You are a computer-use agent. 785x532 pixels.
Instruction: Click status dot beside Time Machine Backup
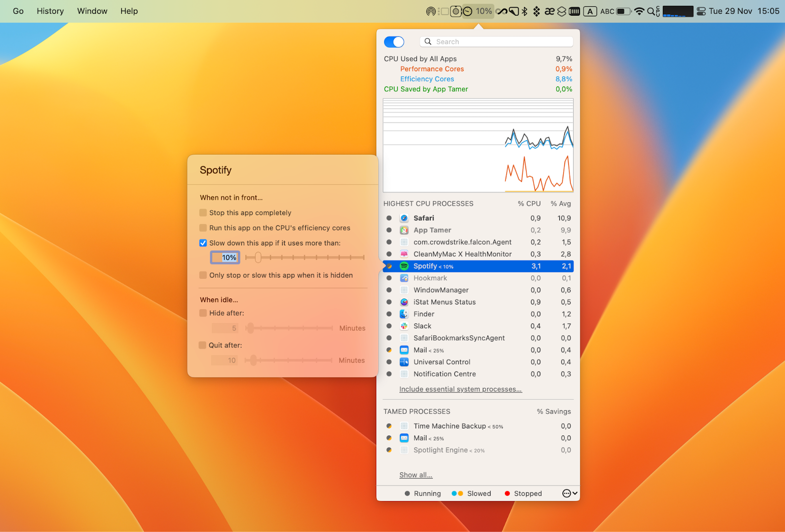389,426
